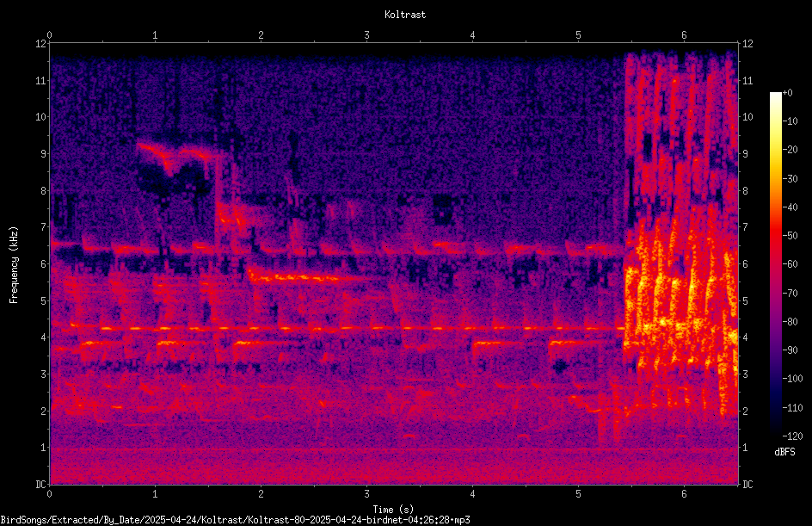Select the 12 kHz tick on left axis

41,44
